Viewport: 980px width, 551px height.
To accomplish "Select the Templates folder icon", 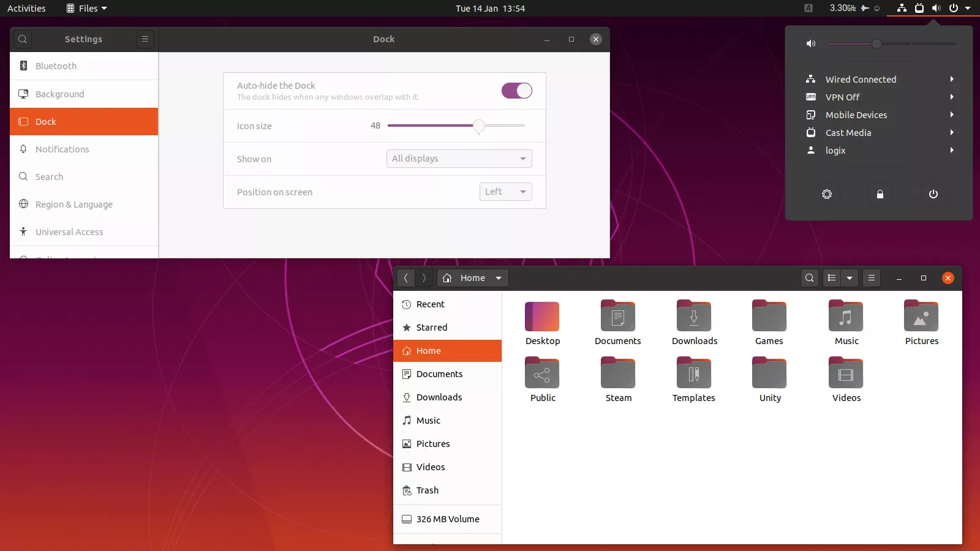I will (x=694, y=373).
